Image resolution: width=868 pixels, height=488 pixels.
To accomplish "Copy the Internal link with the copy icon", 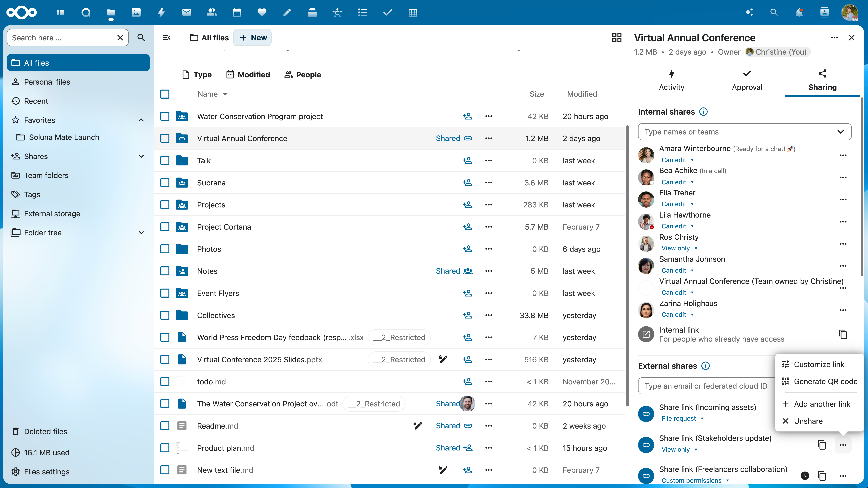I will (843, 334).
